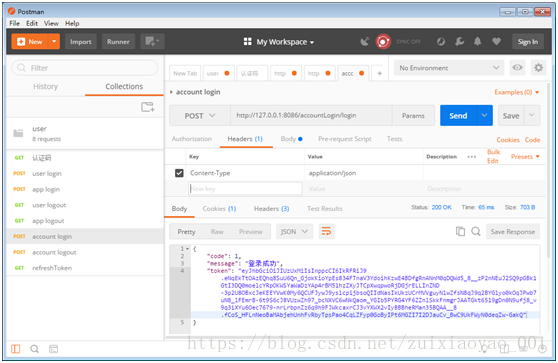This screenshot has width=558, height=363.
Task: Click the Import button
Action: 81,42
